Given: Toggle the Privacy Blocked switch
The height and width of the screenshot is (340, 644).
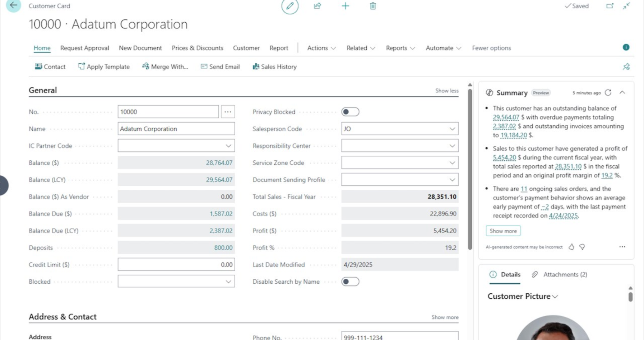Looking at the screenshot, I should click(350, 112).
